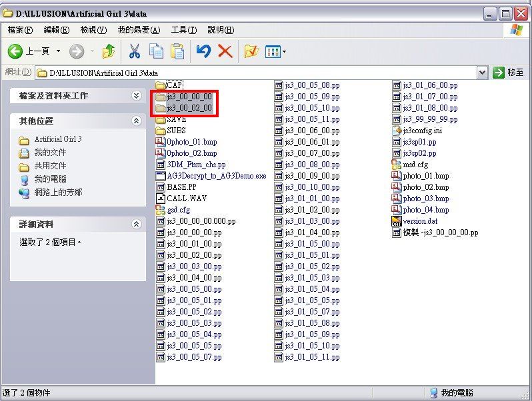Open the Artificial Girl 3 sidebar link
This screenshot has height=401, width=532.
pos(58,139)
